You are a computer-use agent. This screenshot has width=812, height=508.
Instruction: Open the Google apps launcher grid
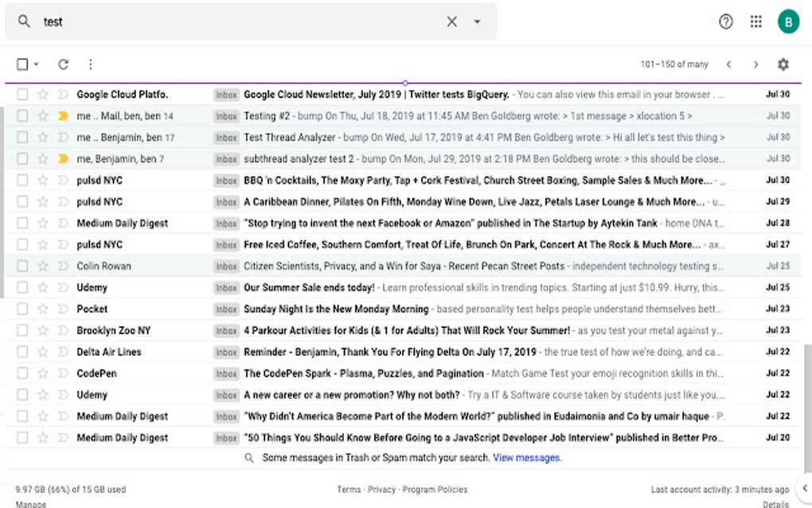(x=755, y=21)
